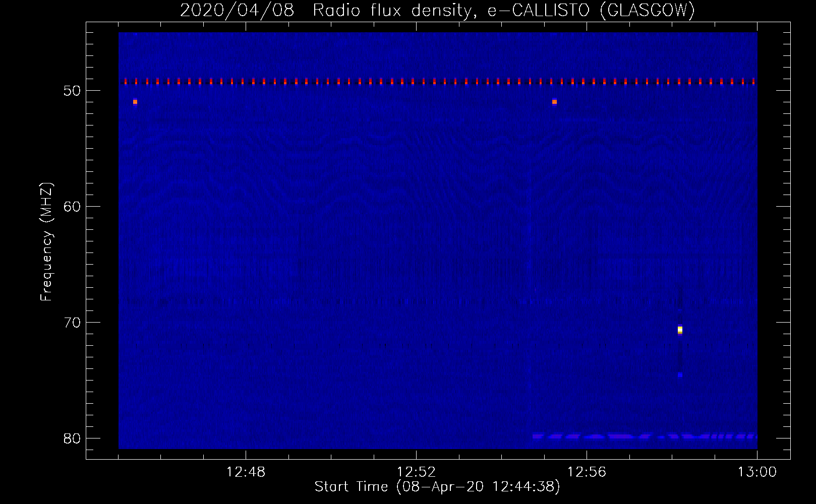The image size is (816, 504).
Task: Click the 'Start Time (08-Apr-20 12:44:38)' label
Action: [x=437, y=487]
